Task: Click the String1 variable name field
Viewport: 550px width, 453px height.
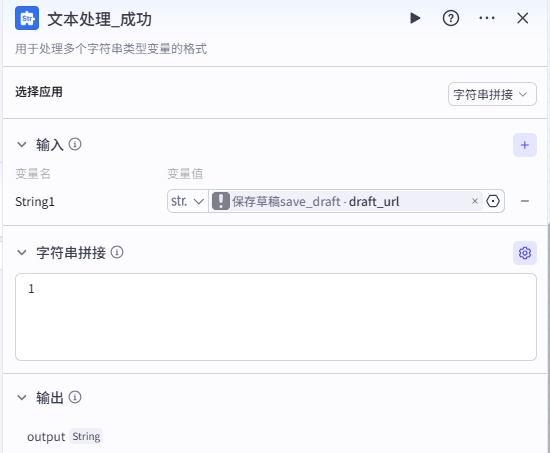Action: click(35, 202)
